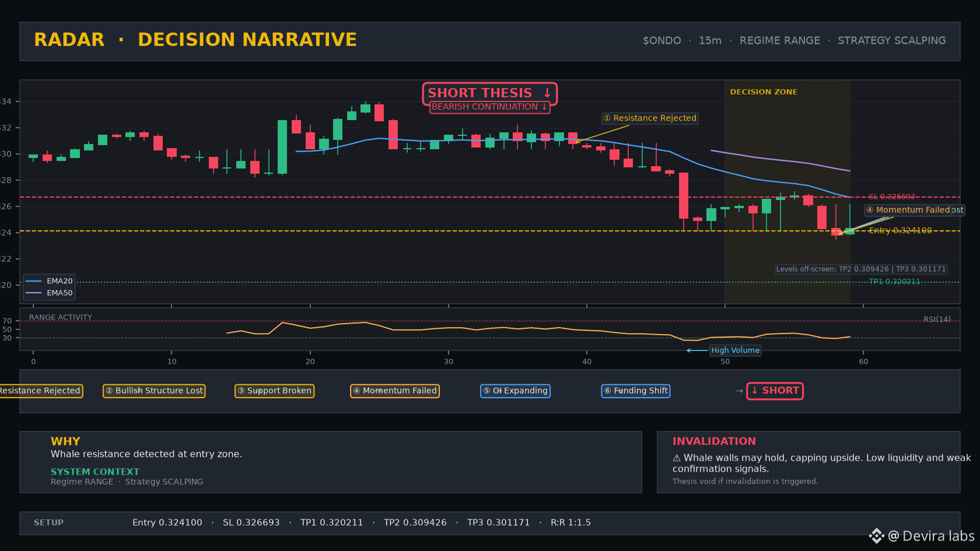Click the red SHORT decision badge

[x=775, y=391]
